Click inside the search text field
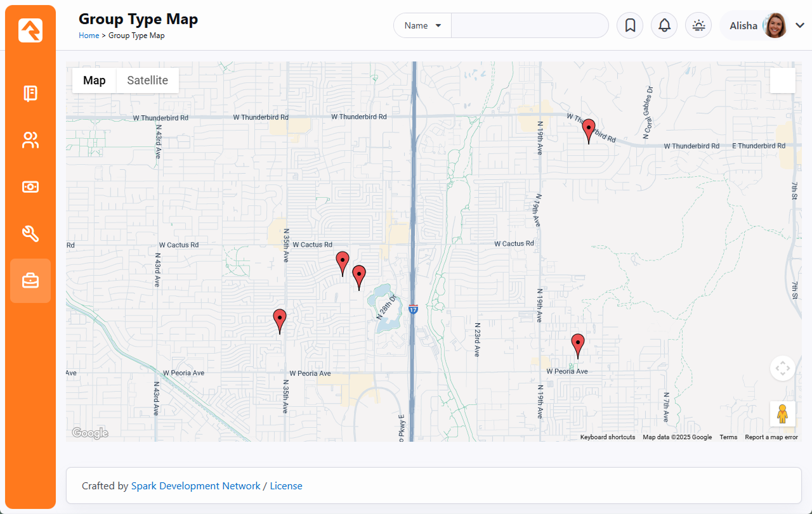This screenshot has height=514, width=812. coord(529,25)
